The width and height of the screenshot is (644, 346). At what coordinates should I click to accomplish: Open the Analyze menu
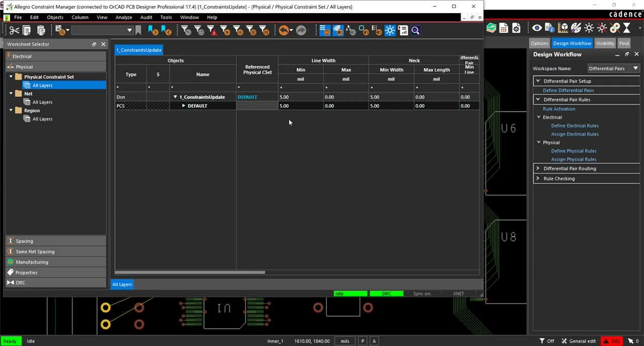[x=123, y=17]
